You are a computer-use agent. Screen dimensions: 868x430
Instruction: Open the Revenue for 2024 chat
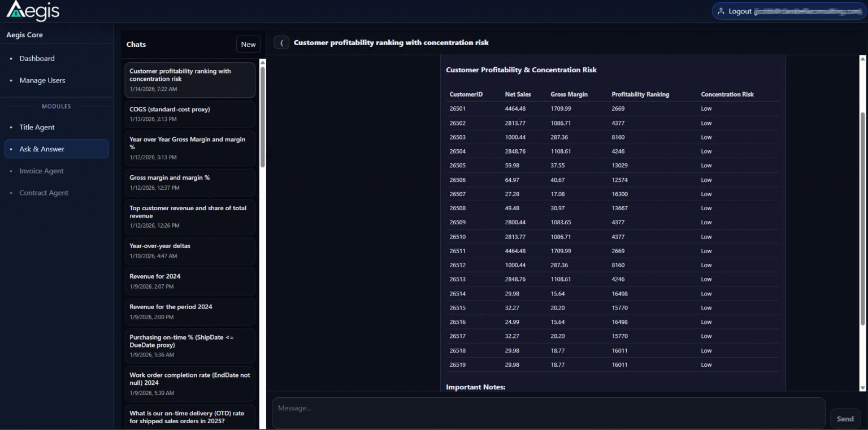[190, 281]
